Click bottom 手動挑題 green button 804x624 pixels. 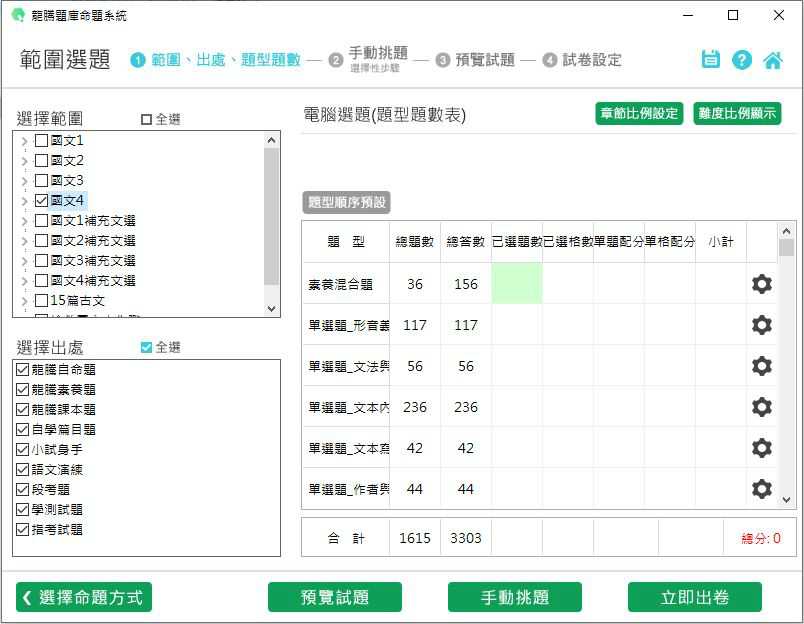pyautogui.click(x=515, y=597)
